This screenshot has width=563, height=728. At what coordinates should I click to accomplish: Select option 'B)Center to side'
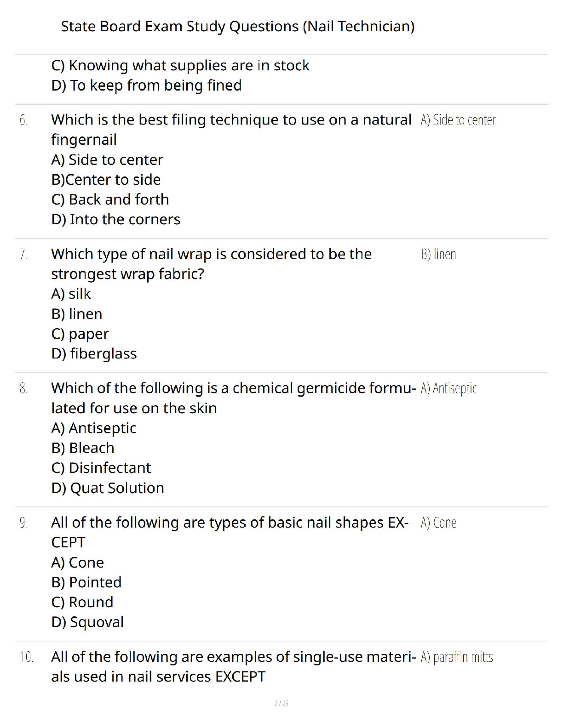(x=106, y=180)
